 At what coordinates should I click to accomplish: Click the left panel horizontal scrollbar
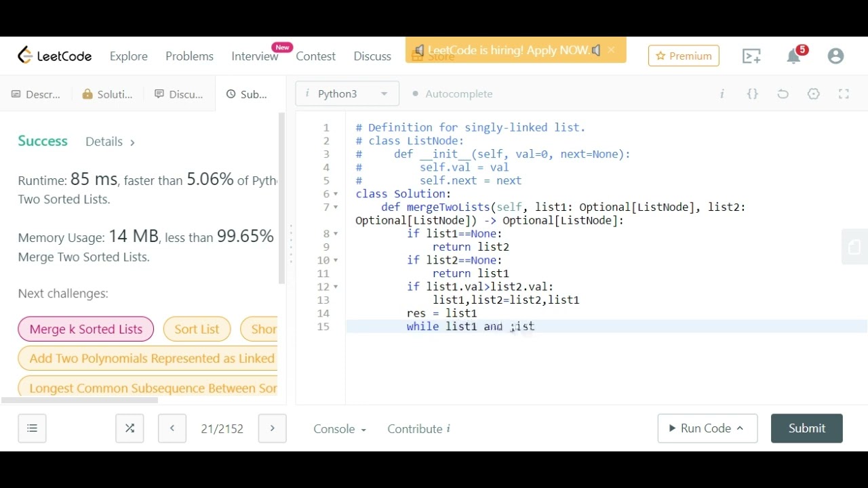pyautogui.click(x=80, y=400)
